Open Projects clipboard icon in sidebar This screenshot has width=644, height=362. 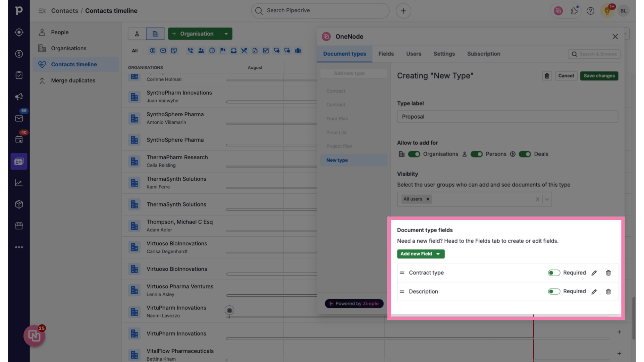coord(19,75)
